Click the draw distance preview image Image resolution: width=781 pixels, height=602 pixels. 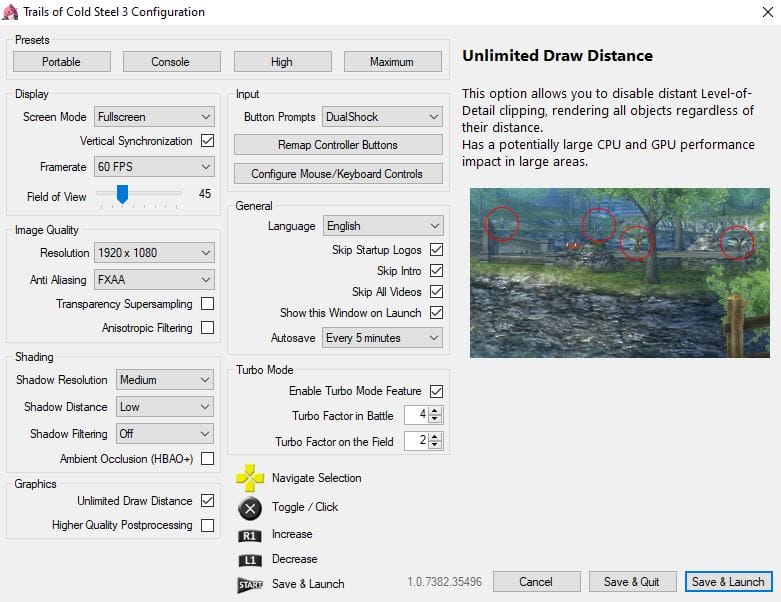click(x=620, y=273)
